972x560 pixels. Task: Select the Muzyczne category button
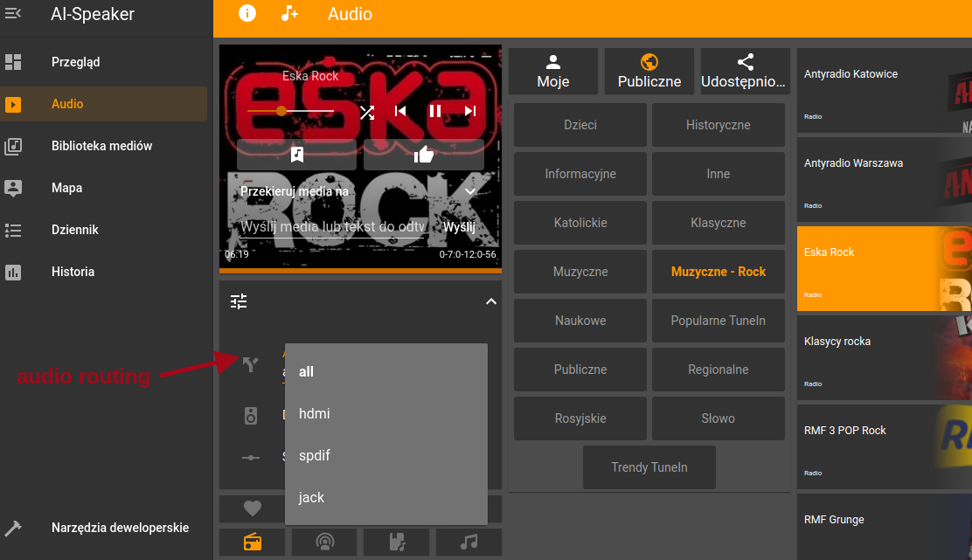click(x=580, y=272)
